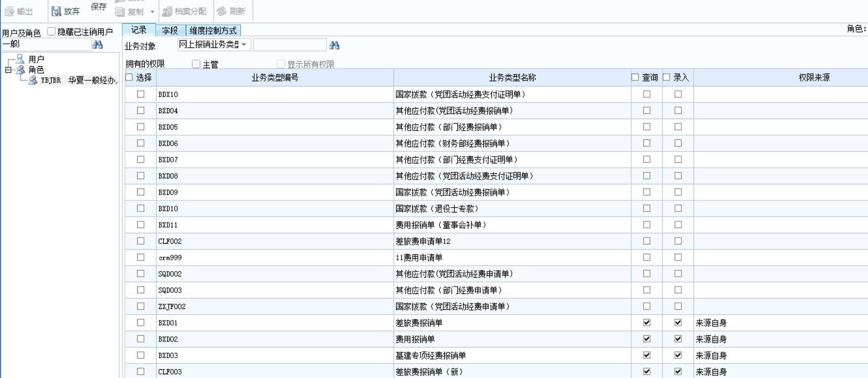Uncheck 查询 permission for BXD03 基建专项经费报销单
The height and width of the screenshot is (378, 868).
(647, 355)
